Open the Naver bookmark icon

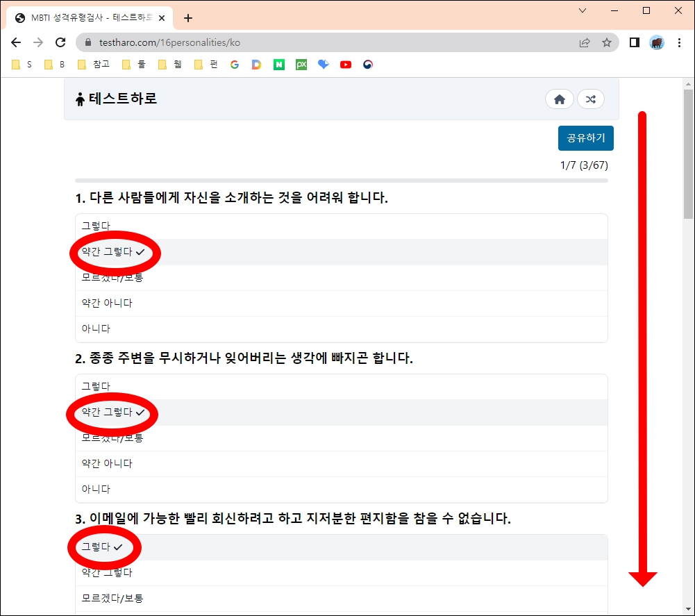278,64
